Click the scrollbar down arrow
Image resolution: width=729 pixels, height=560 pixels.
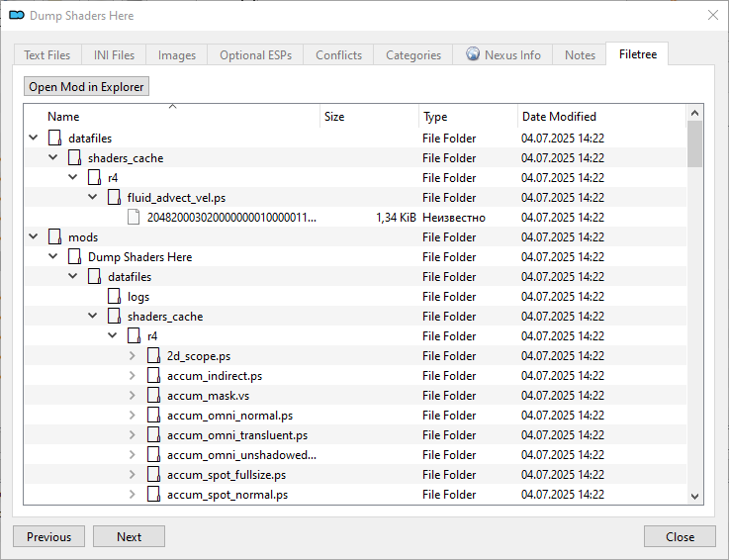click(x=694, y=497)
